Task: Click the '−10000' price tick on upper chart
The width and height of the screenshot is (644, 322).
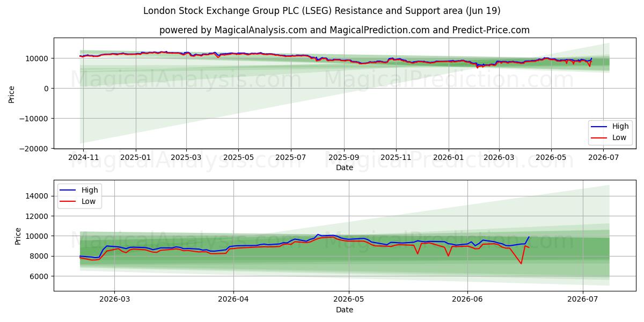Action: [x=34, y=118]
